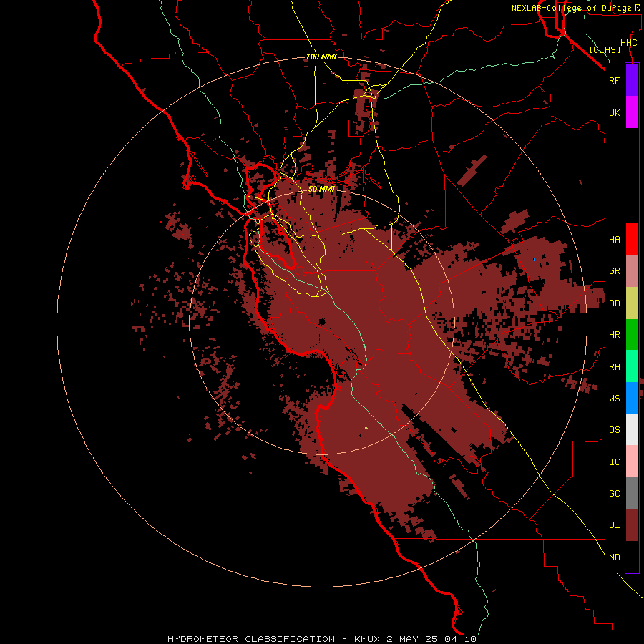Screen dimensions: 644x644
Task: Click the GC legend label
Action: pyautogui.click(x=615, y=493)
